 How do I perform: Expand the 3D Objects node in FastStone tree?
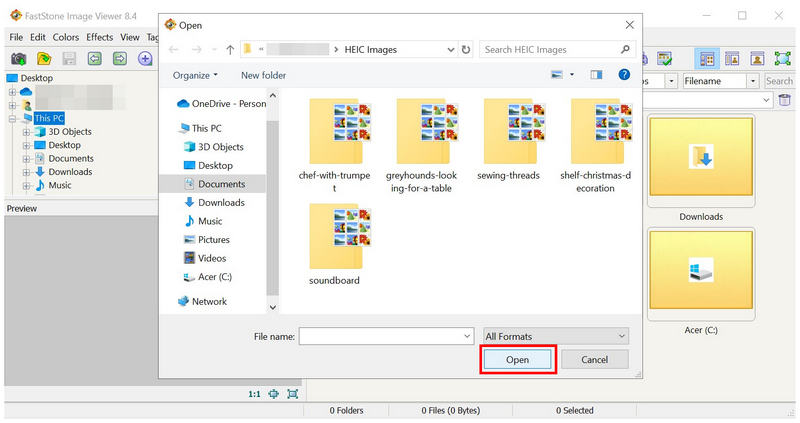coord(26,132)
